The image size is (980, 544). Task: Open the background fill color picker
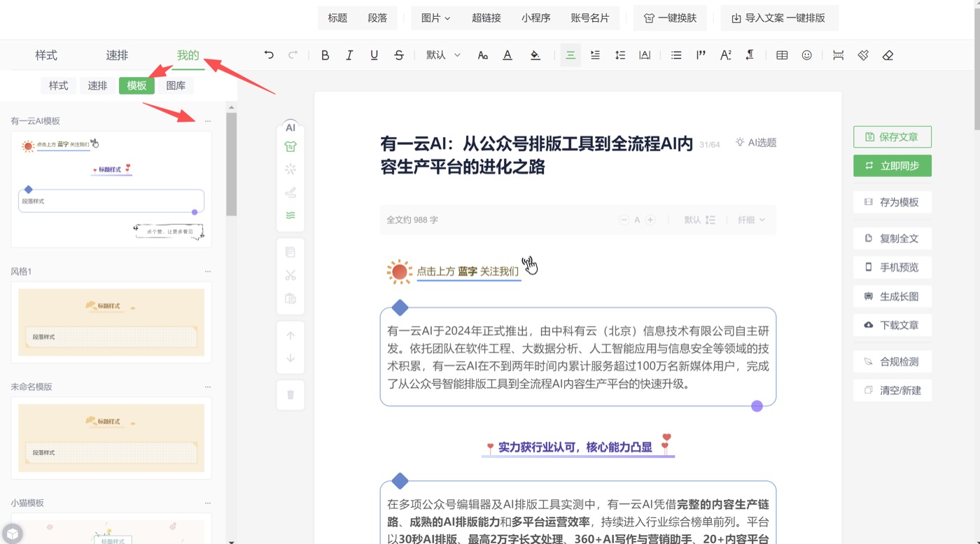535,55
